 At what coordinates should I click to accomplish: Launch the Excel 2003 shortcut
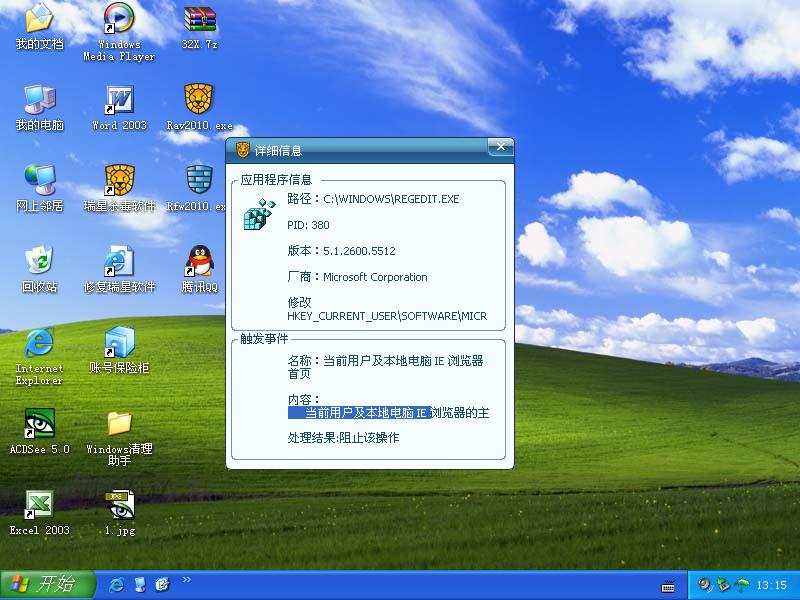click(x=39, y=512)
